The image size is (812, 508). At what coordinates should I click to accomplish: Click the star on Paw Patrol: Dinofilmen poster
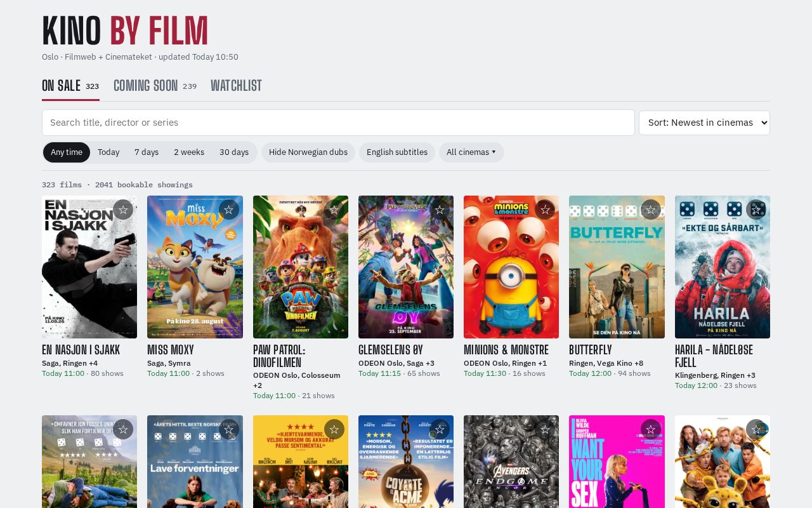pyautogui.click(x=334, y=210)
